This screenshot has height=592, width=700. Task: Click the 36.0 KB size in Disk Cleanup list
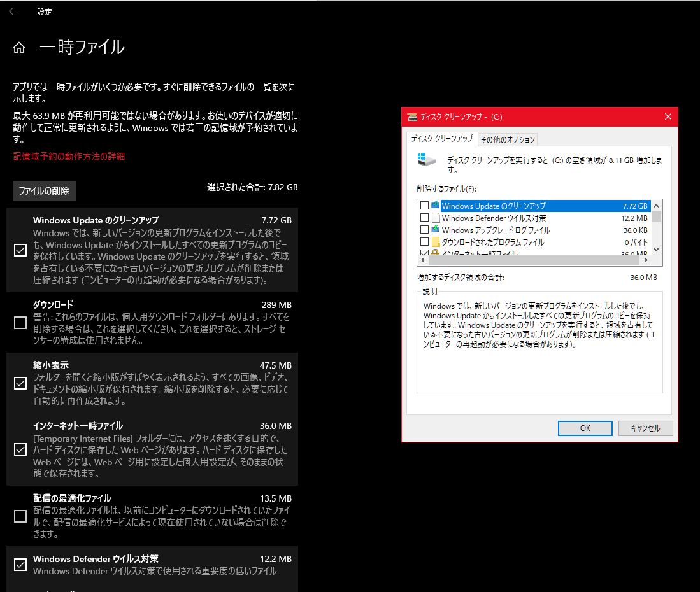pos(635,230)
